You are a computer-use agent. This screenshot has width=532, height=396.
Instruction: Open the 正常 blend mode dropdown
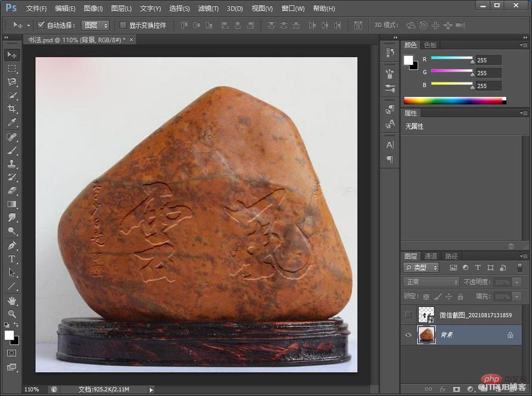431,282
